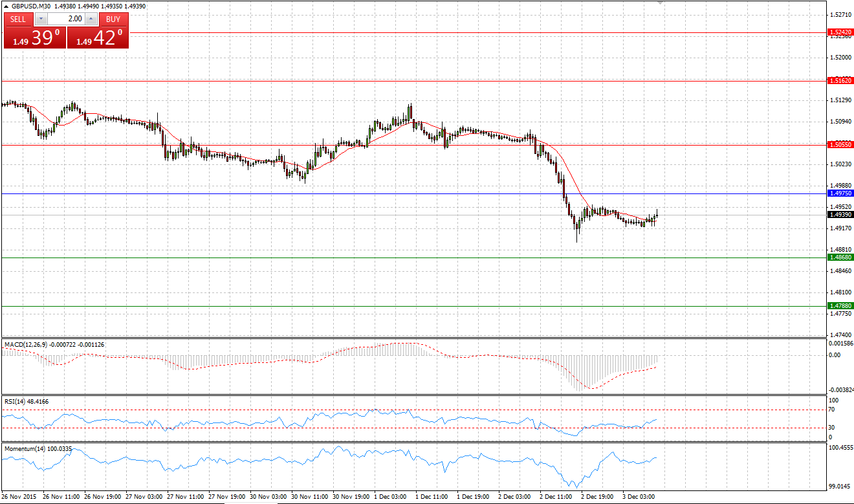Click the SELL button
Image resolution: width=854 pixels, height=504 pixels.
[x=18, y=19]
